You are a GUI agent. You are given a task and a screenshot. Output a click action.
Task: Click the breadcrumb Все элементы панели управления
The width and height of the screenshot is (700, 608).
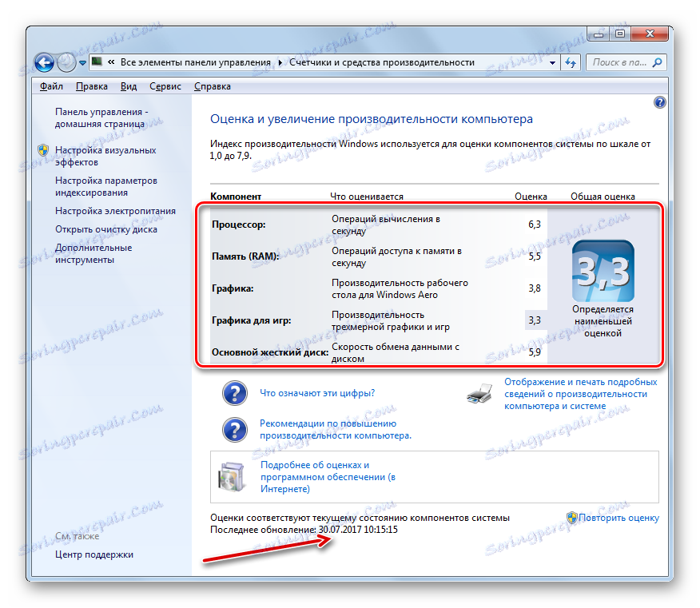tap(196, 62)
